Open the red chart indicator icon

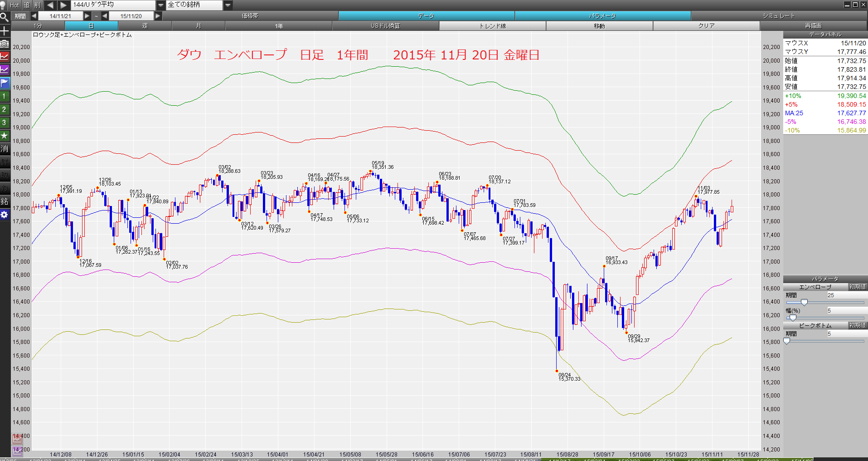[5, 57]
